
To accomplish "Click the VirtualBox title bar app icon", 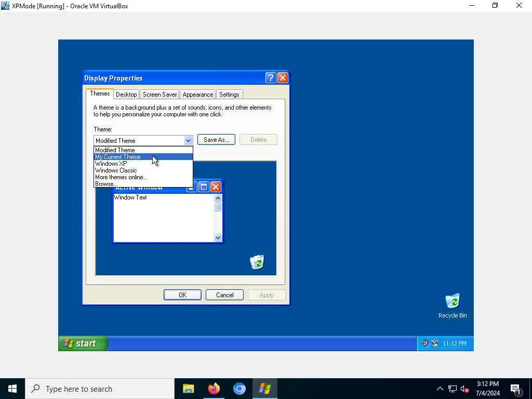I will (5, 6).
